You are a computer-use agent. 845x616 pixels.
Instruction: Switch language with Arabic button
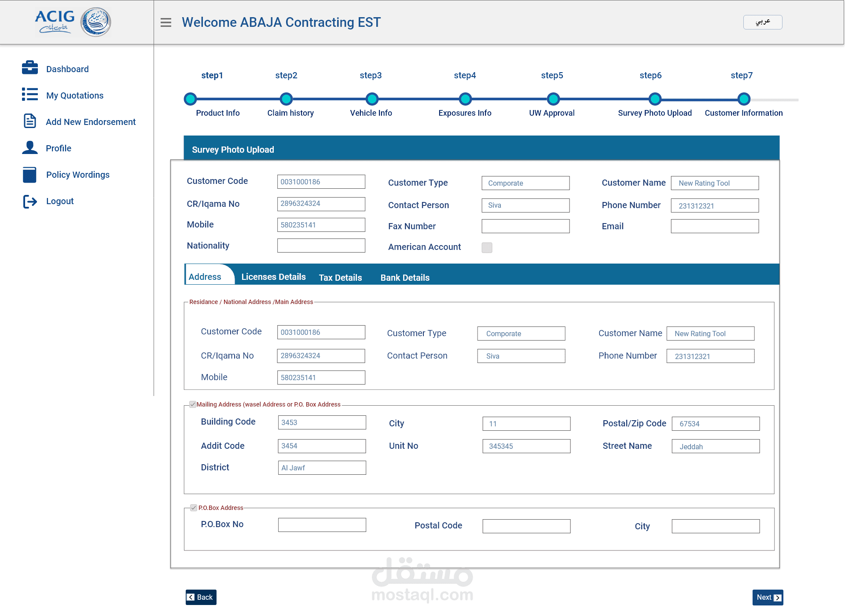point(762,22)
